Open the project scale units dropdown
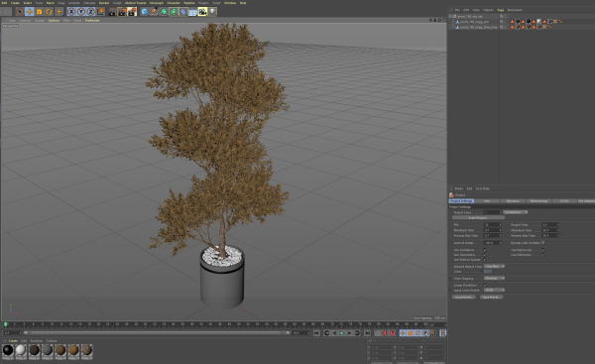 pyautogui.click(x=516, y=212)
